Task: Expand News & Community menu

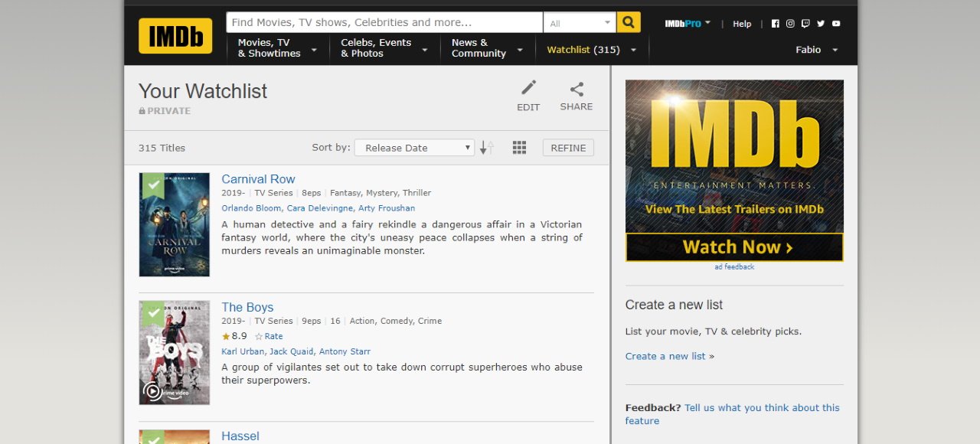Action: coord(488,48)
